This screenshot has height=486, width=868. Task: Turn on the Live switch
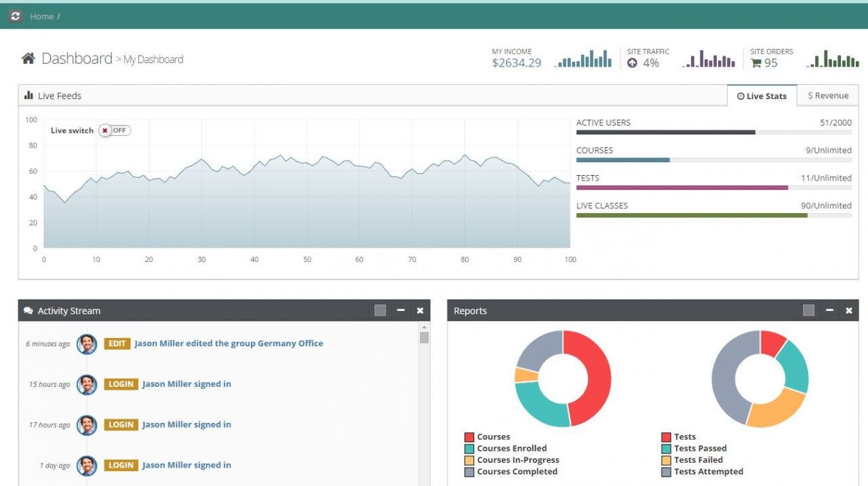[115, 130]
